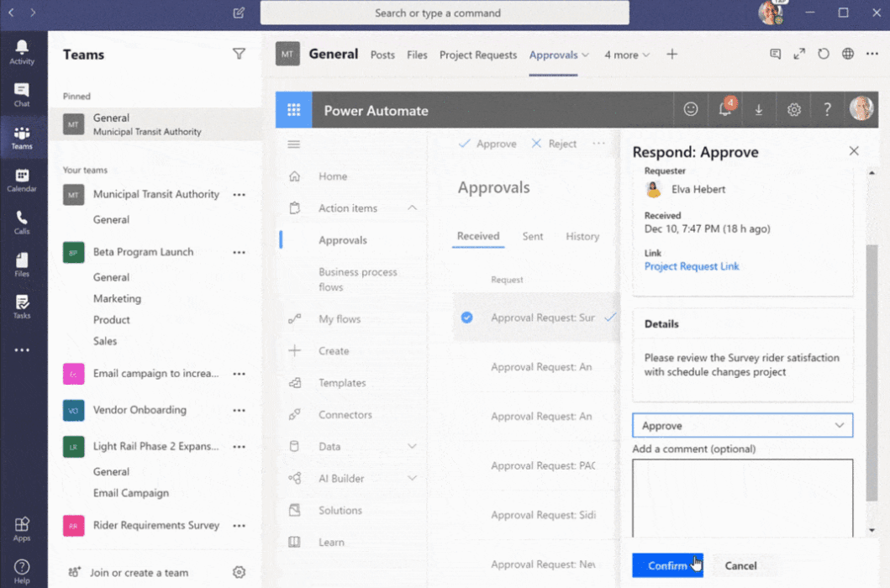Expand the AI Builder section
The height and width of the screenshot is (588, 890).
(412, 478)
